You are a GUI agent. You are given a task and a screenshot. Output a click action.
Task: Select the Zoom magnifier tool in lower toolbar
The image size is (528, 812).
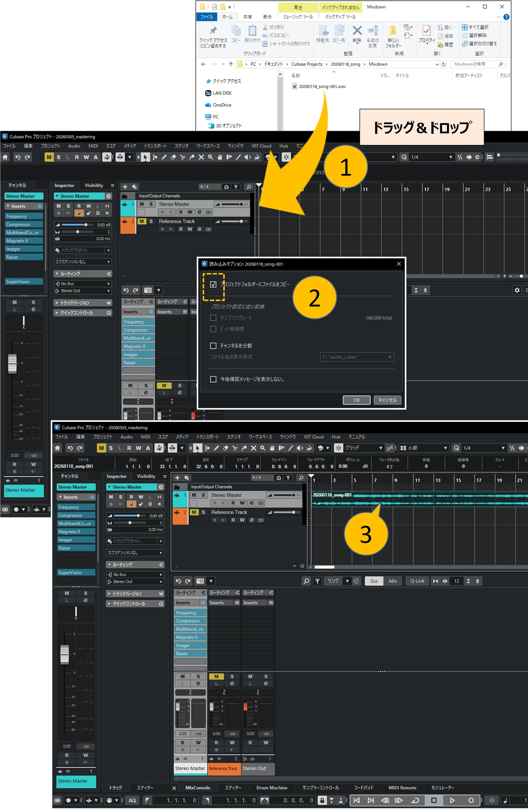[x=263, y=448]
